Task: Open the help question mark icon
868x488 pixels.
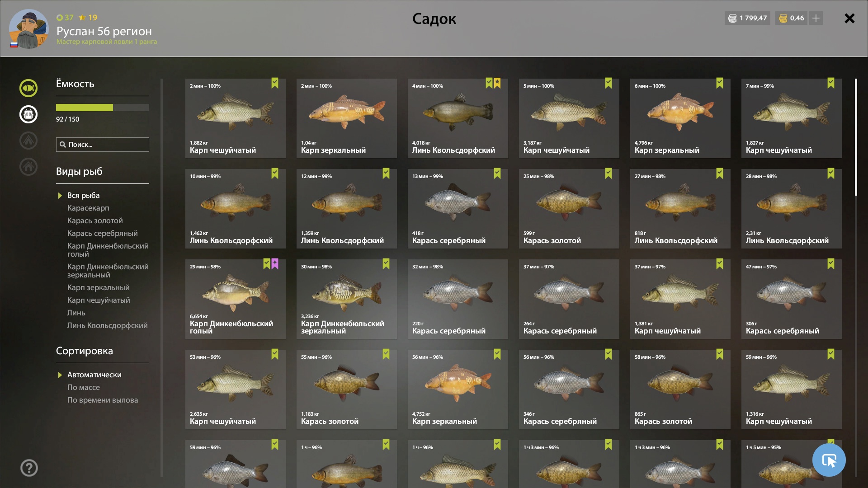Action: click(29, 468)
